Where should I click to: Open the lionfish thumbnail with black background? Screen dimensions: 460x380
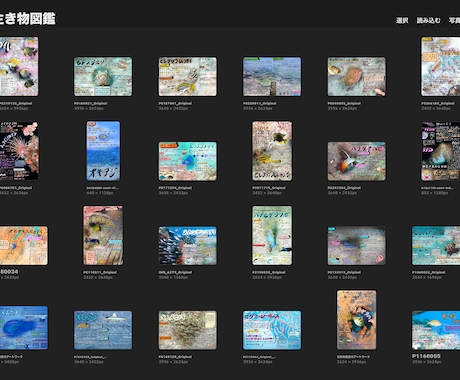(19, 151)
